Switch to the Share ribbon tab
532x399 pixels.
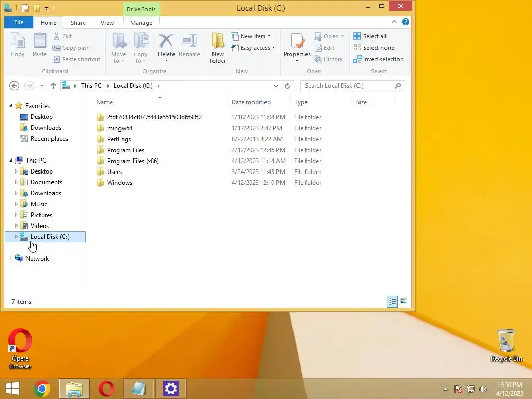(78, 23)
